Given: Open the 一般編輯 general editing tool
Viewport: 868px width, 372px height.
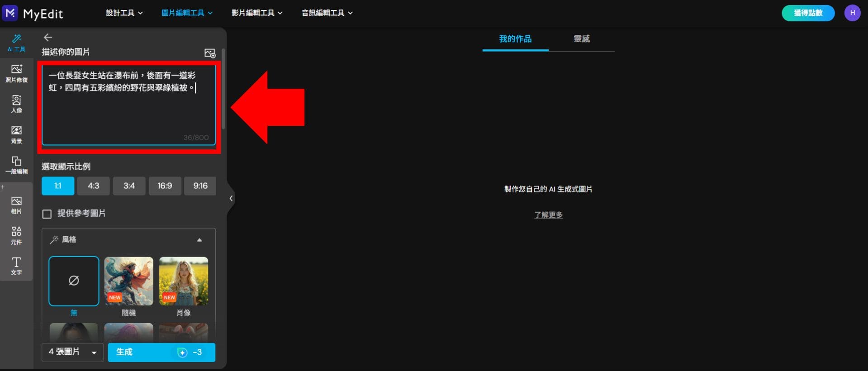Looking at the screenshot, I should (x=16, y=165).
